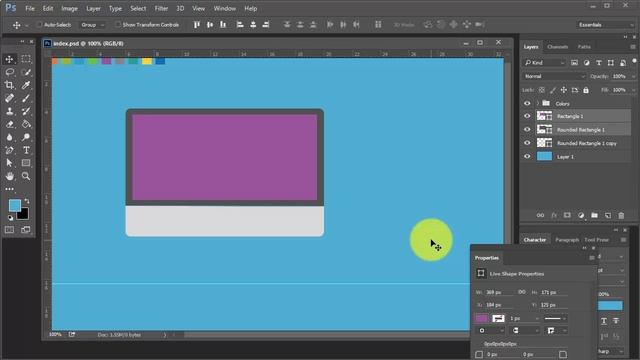Select the Clone Stamp tool
This screenshot has width=640, height=360.
9,111
